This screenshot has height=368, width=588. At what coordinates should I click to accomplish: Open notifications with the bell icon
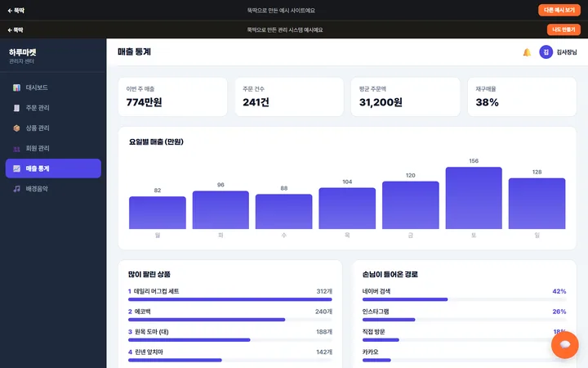(x=527, y=52)
